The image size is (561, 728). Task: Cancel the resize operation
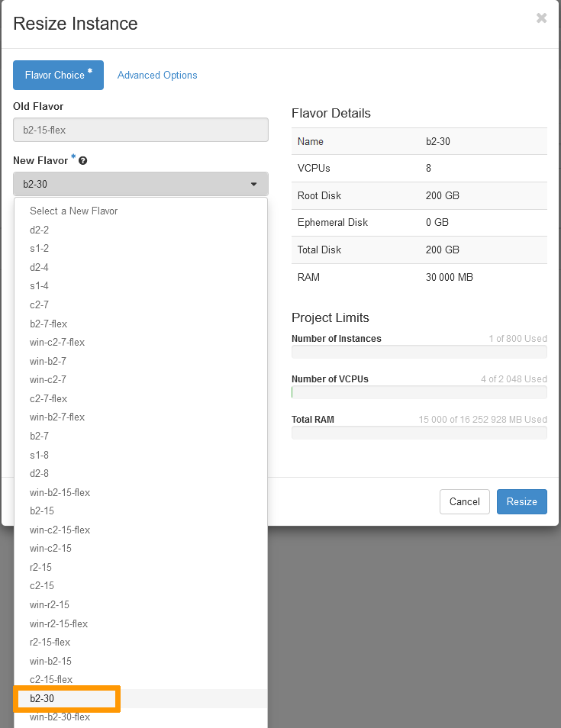click(464, 501)
